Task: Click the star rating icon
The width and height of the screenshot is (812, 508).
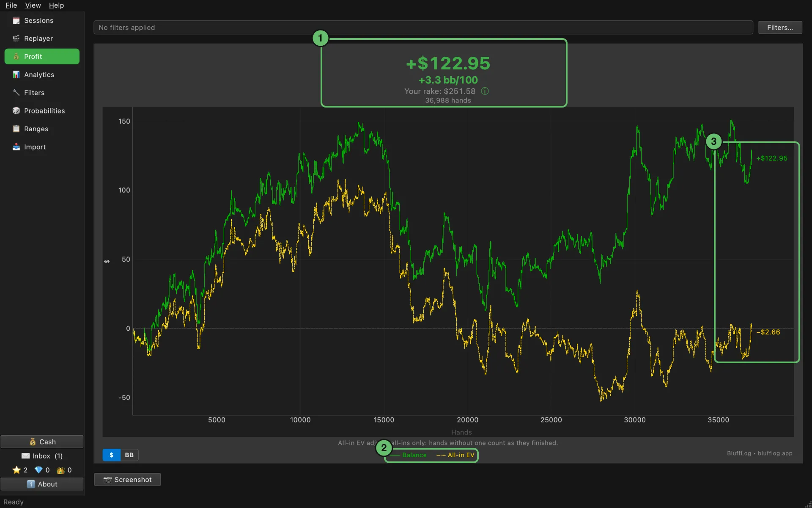Action: [x=16, y=470]
